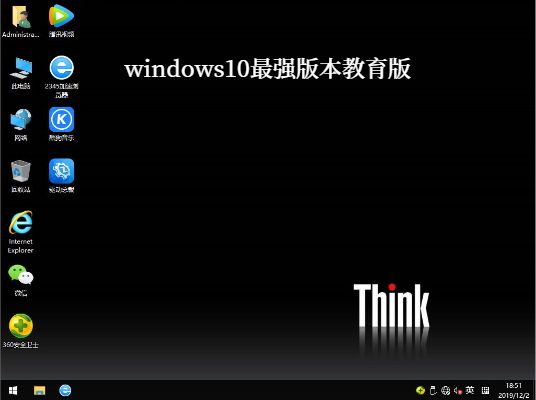Open the muted volume tray icon
536x400 pixels.
458,390
